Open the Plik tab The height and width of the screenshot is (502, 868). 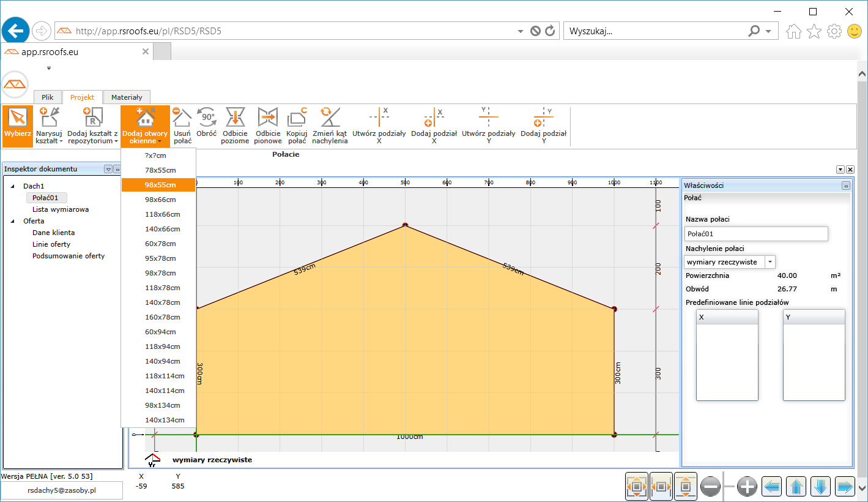48,97
